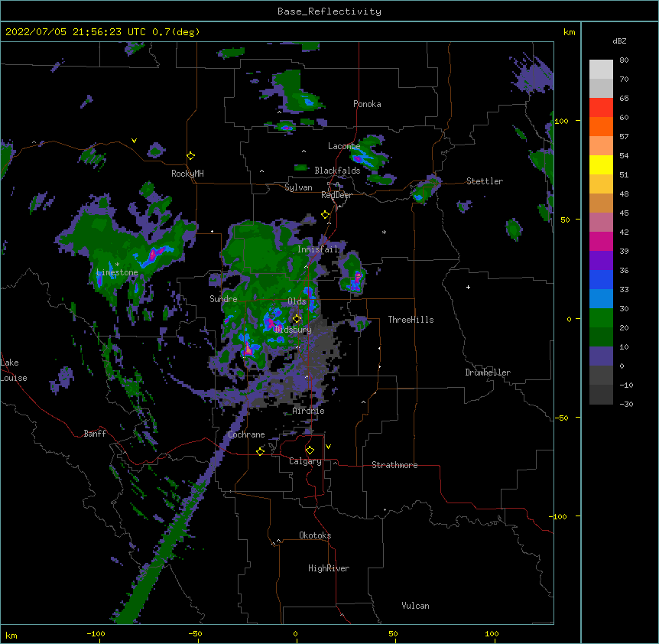This screenshot has height=644, width=659.
Task: Click the Airdrie city label
Action: (309, 411)
